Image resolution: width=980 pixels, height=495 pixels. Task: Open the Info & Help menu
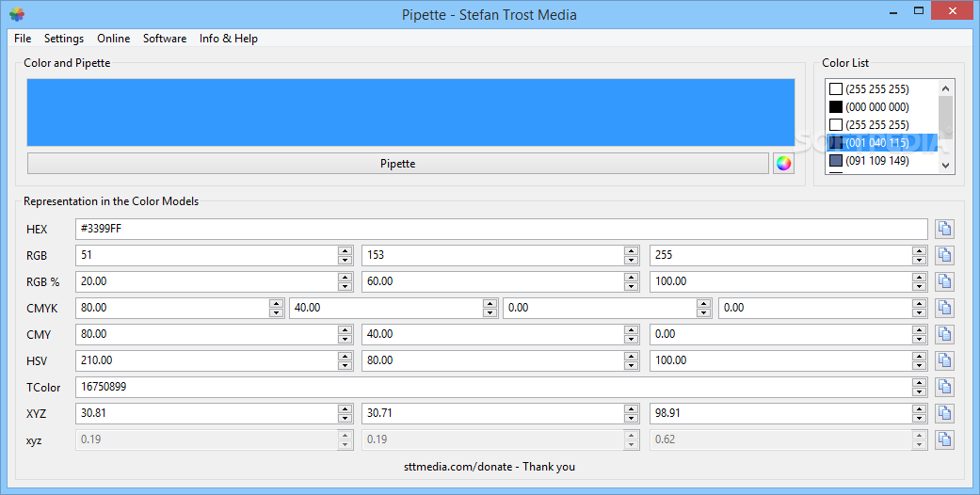pos(228,39)
